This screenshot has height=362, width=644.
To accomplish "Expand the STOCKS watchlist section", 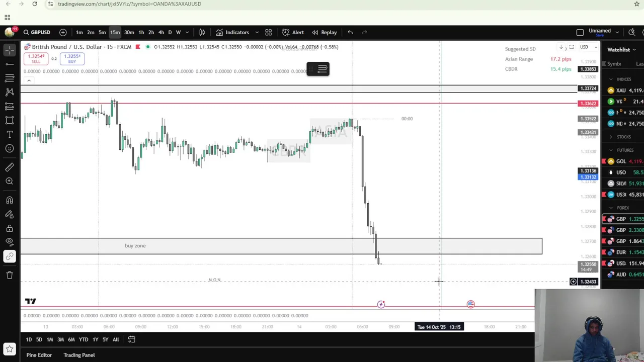I will (611, 137).
